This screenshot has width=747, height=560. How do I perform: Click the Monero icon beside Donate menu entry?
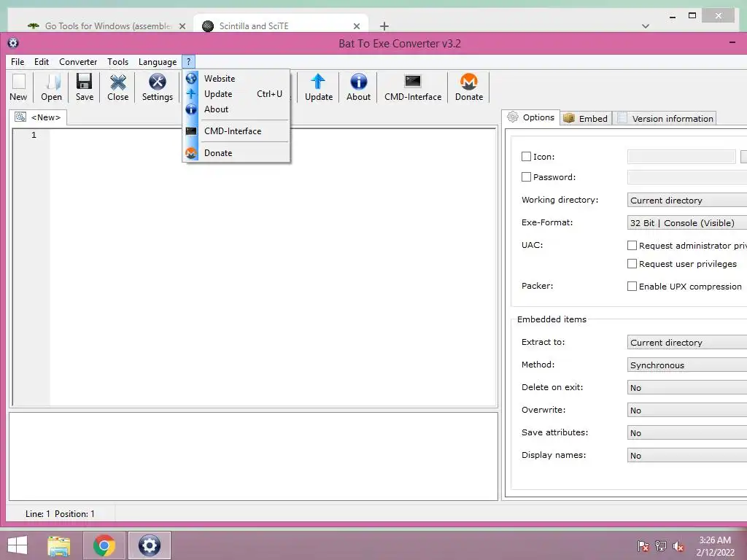tap(191, 153)
